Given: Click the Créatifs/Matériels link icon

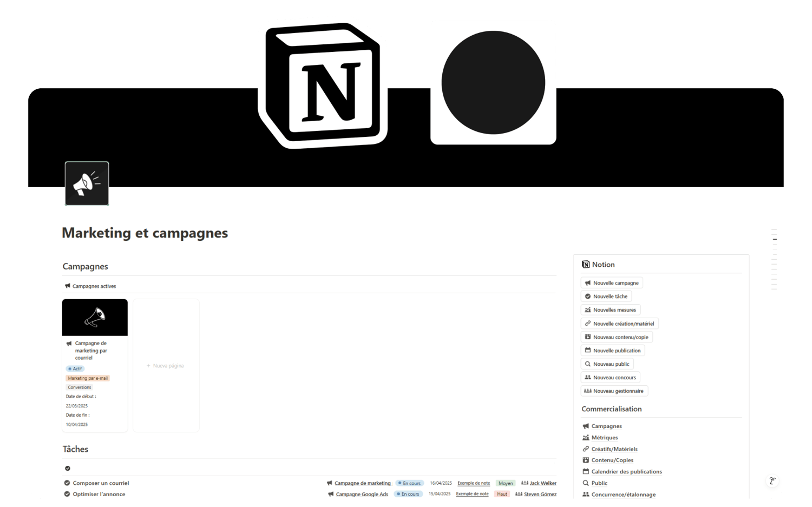Looking at the screenshot, I should pos(586,449).
